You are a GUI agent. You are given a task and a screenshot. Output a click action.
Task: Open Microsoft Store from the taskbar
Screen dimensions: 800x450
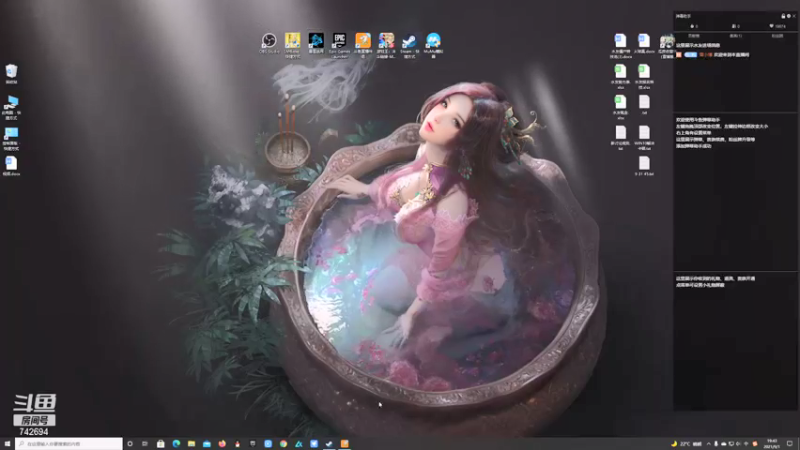161,444
